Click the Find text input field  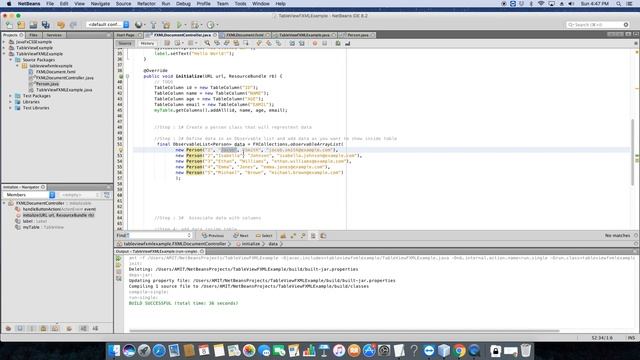pyautogui.click(x=160, y=236)
